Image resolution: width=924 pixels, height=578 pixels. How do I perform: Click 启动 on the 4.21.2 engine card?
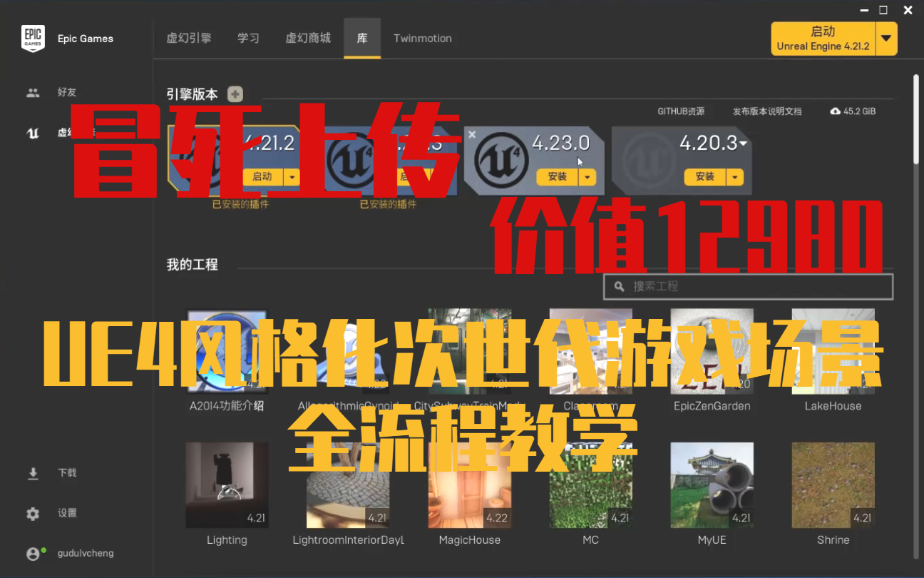click(262, 177)
